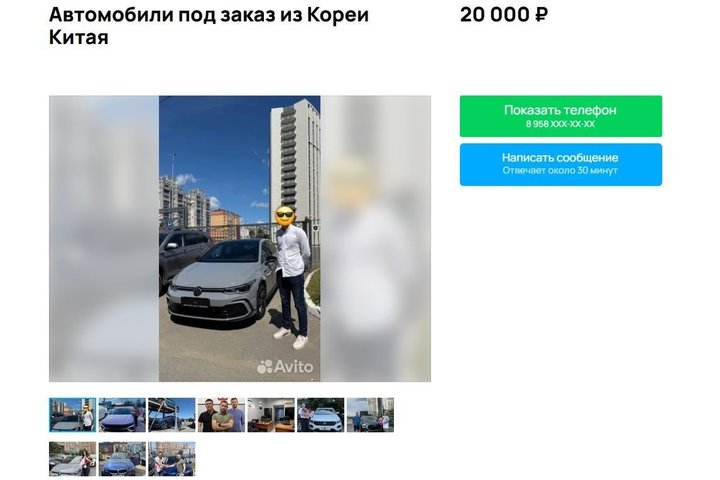Show the office interior thumbnail
The image size is (720, 480).
271,415
